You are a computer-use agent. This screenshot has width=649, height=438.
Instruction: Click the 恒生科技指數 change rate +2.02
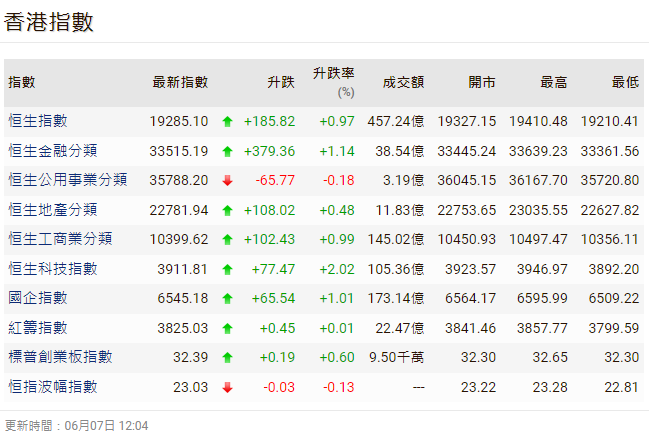337,269
